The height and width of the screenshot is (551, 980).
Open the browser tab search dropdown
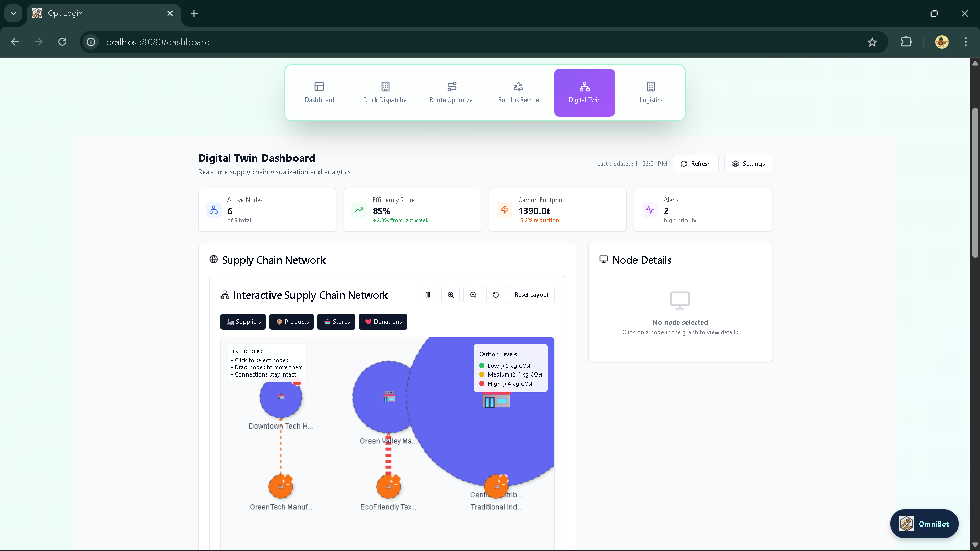point(13,13)
